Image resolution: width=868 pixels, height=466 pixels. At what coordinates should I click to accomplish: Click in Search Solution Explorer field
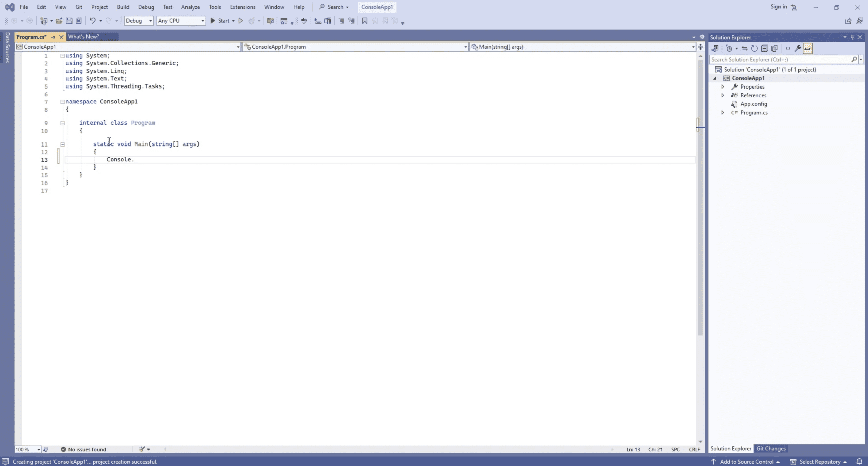point(780,60)
